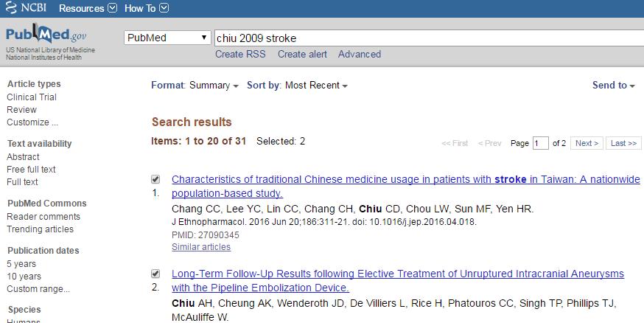Click the Create alert link
Image resolution: width=644 pixels, height=323 pixels.
(302, 55)
